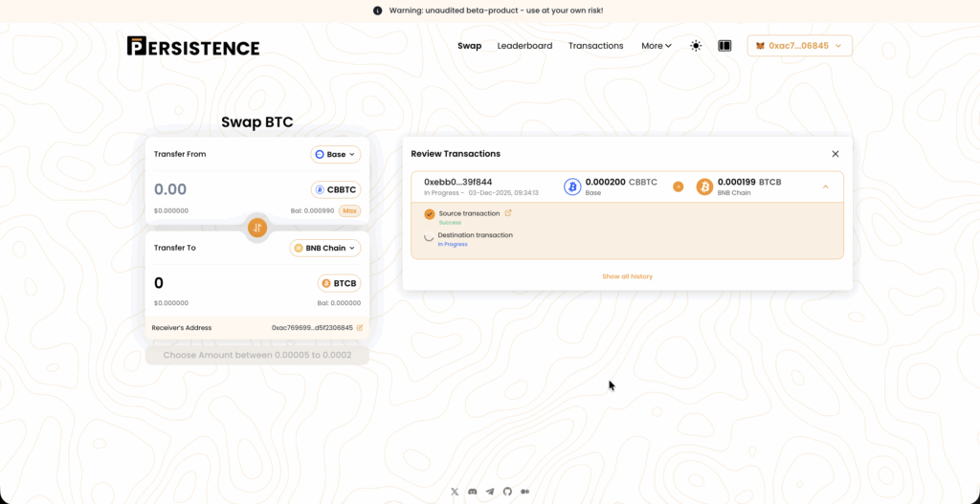Go to the Transactions page
980x504 pixels.
pos(595,46)
